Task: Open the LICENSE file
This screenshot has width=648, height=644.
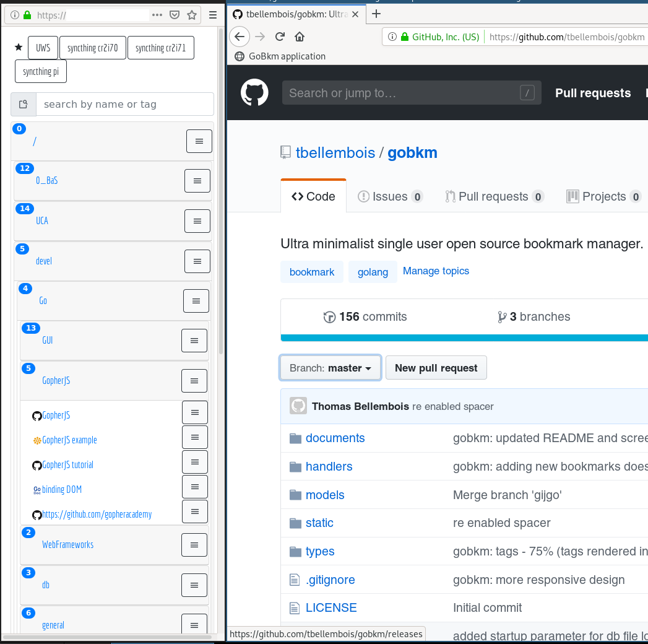Action: coord(331,607)
